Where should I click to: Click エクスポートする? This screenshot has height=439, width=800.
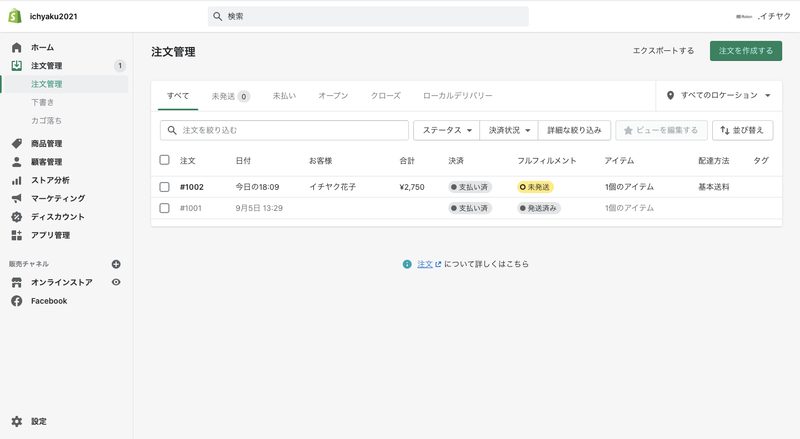pos(663,51)
